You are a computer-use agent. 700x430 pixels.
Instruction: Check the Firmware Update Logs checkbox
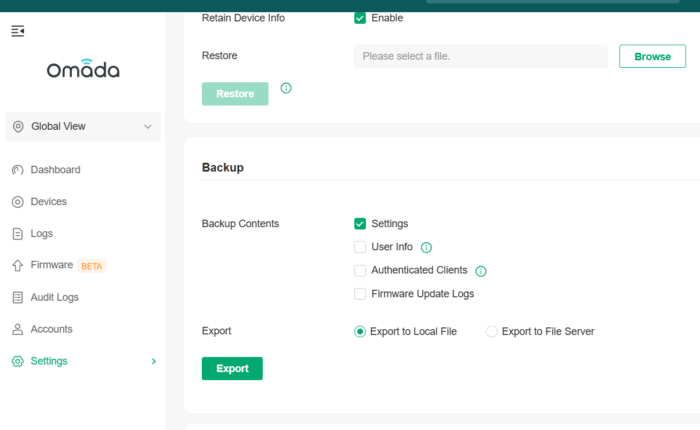tap(360, 294)
